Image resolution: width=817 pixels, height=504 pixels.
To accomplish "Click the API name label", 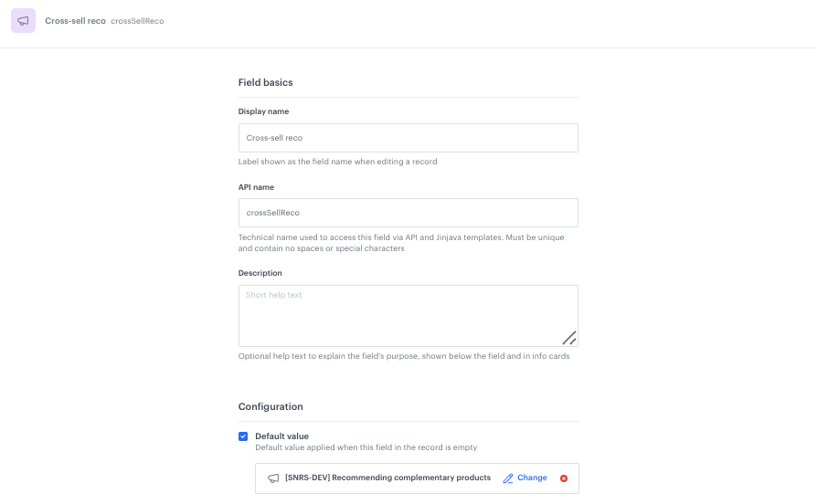I will (x=256, y=187).
